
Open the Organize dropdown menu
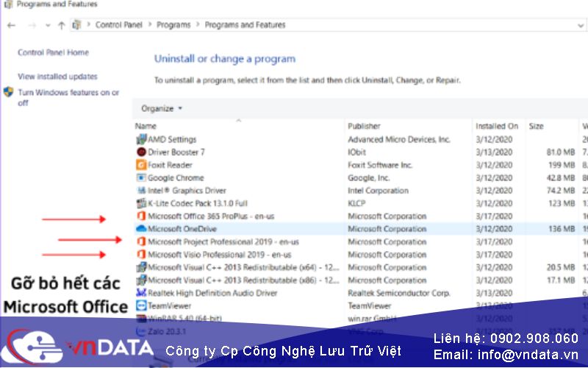click(161, 108)
